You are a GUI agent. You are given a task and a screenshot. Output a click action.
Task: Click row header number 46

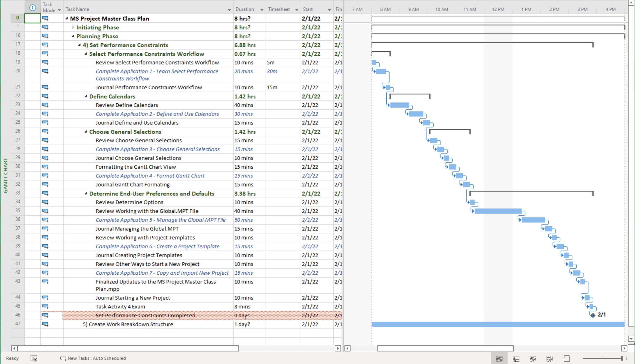18,315
